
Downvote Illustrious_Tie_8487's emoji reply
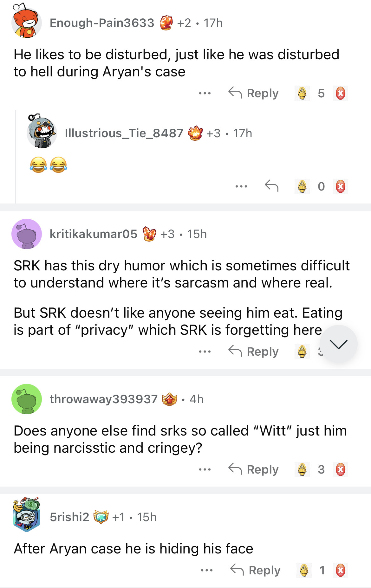coord(340,186)
